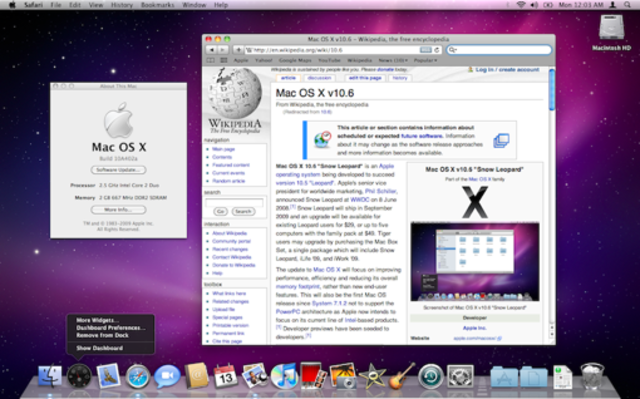640x399 pixels.
Task: Open the Window menu
Action: pos(194,5)
